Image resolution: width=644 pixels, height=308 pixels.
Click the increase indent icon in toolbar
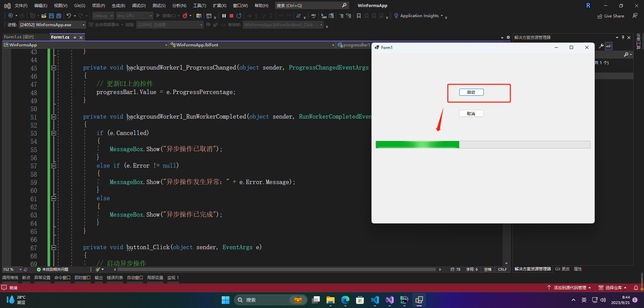click(341, 16)
